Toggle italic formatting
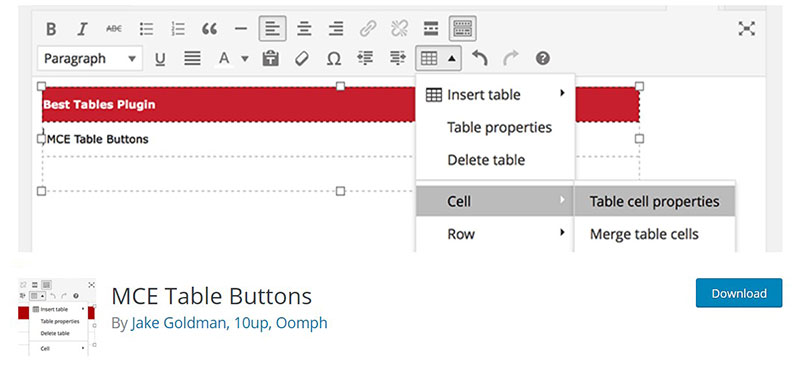800x377 pixels. click(x=82, y=29)
